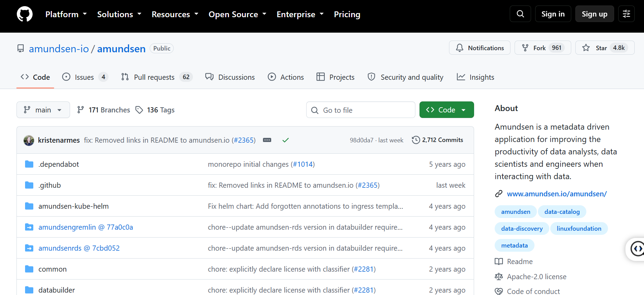Open the Security and quality tab
This screenshot has width=644, height=295.
pos(405,77)
